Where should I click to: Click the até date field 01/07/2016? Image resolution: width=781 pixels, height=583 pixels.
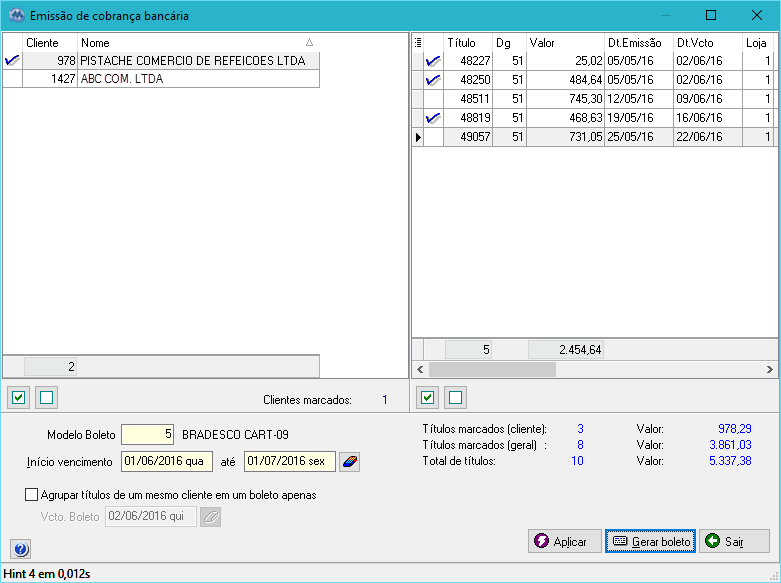[290, 461]
